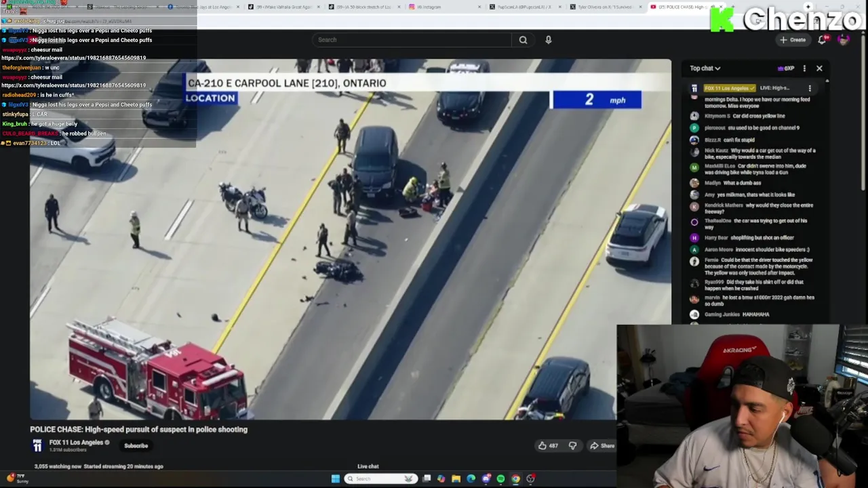This screenshot has height=488, width=868.
Task: Switch to the 50-block stretch of Los tab
Action: tap(365, 7)
